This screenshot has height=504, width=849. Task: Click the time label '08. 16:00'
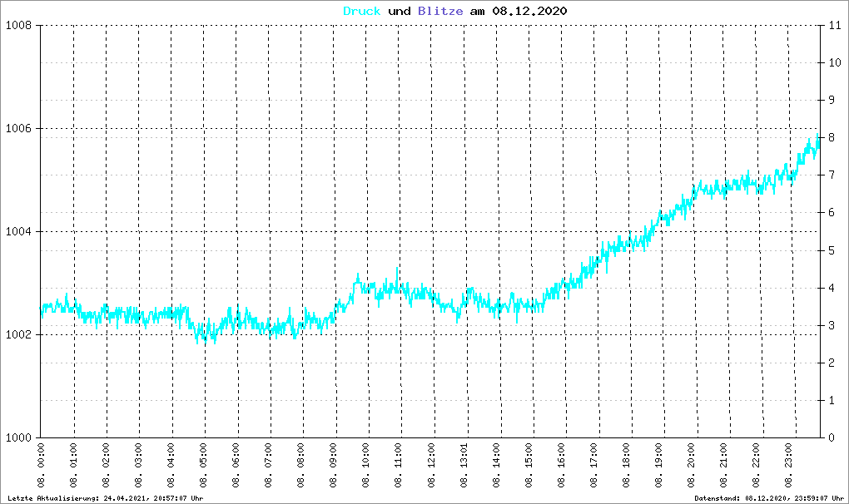click(x=562, y=465)
